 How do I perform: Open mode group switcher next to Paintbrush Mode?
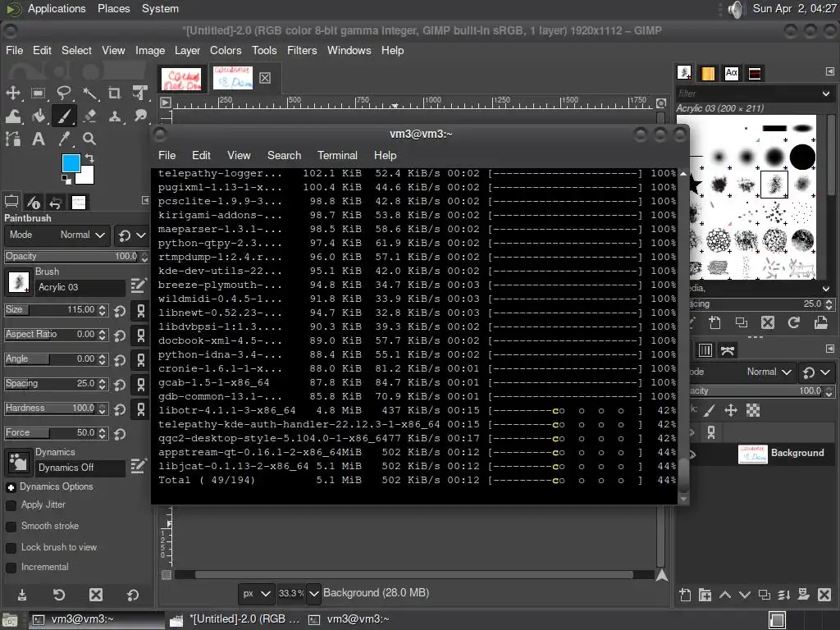point(132,235)
